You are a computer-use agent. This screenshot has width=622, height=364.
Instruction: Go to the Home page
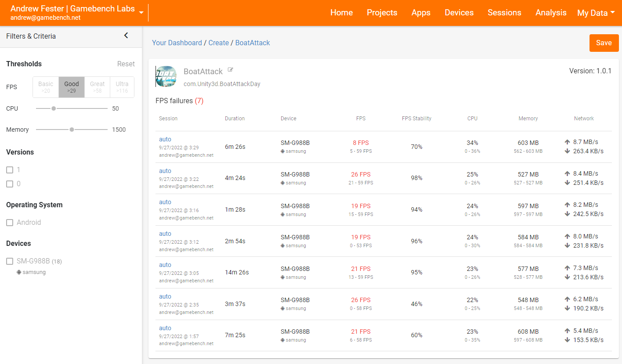coord(341,13)
